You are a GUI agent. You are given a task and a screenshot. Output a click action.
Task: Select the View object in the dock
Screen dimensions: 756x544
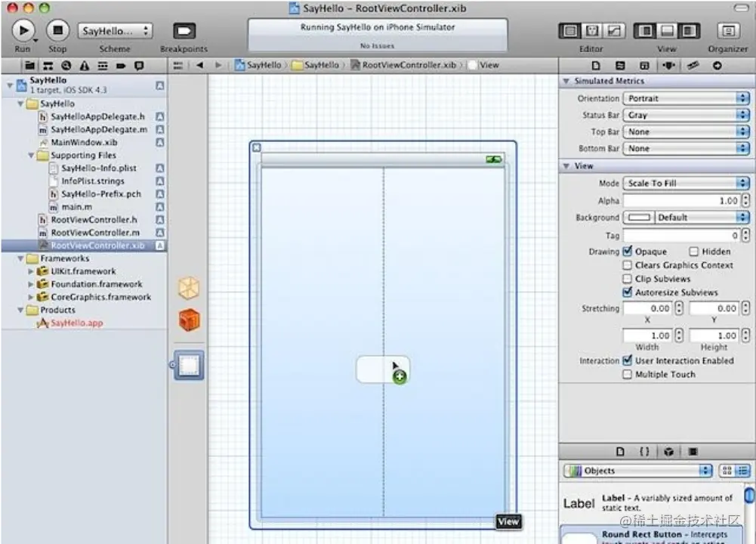coord(189,366)
